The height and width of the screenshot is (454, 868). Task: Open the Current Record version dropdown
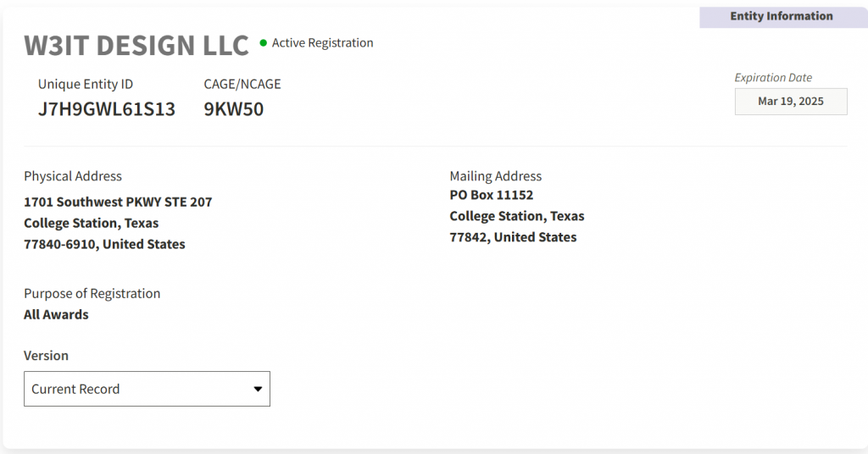[147, 389]
